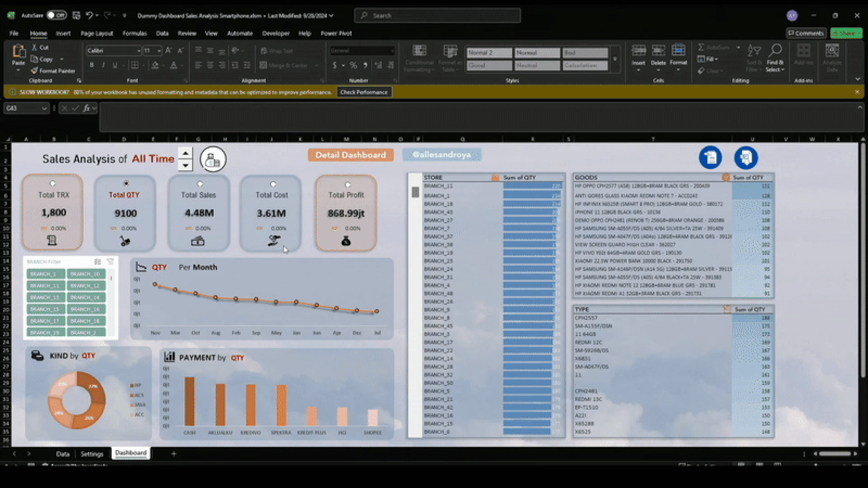Viewport: 868px width, 488px height.
Task: Click the first blue circular document icon
Action: click(x=710, y=158)
